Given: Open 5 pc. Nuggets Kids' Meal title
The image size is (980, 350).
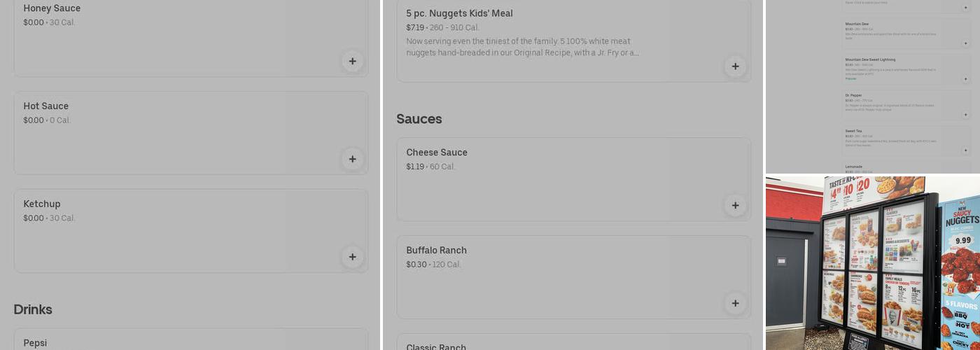Looking at the screenshot, I should [459, 13].
